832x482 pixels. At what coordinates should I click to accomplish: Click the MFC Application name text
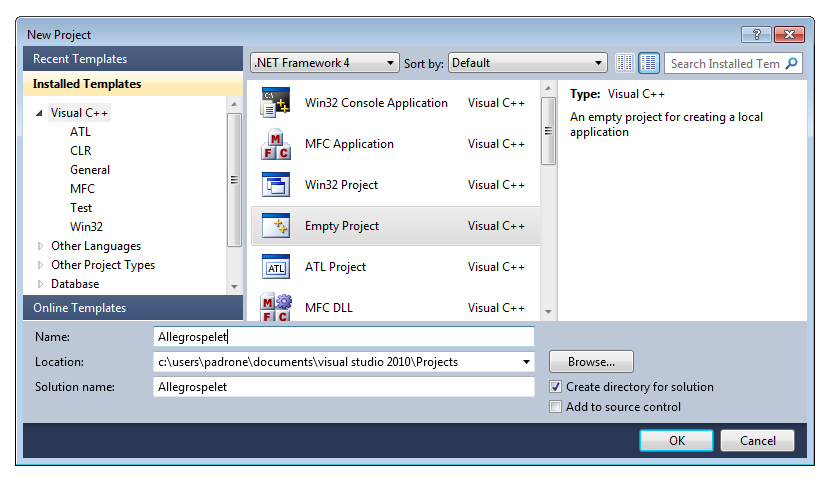349,144
